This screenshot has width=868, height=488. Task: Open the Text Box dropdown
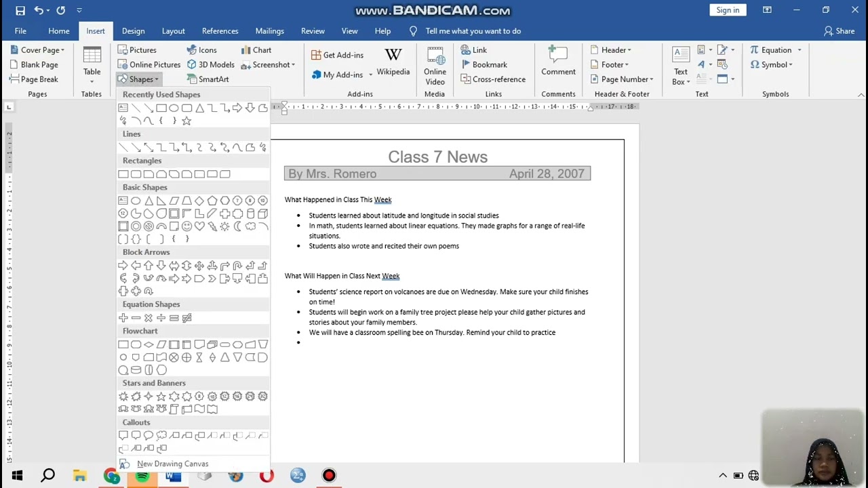coord(681,66)
